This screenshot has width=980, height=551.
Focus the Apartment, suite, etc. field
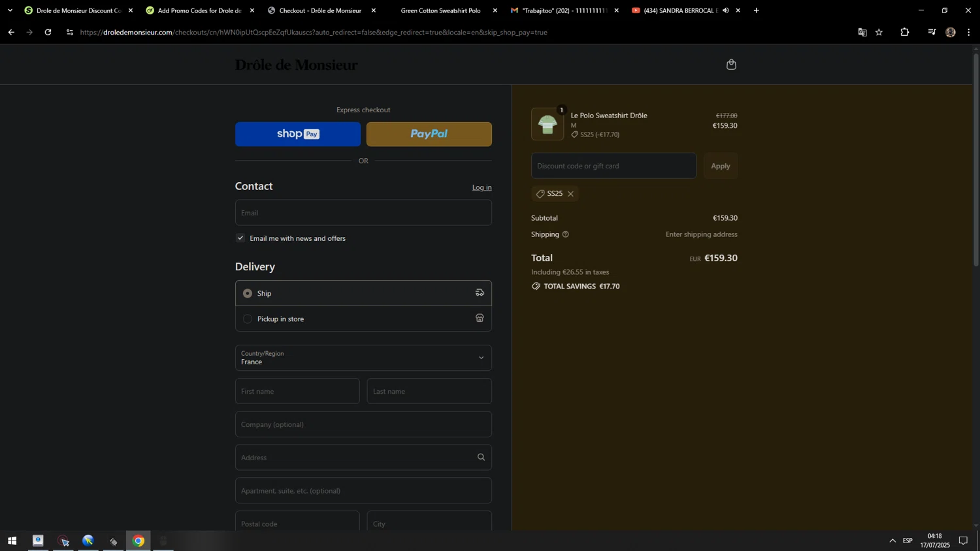(363, 490)
